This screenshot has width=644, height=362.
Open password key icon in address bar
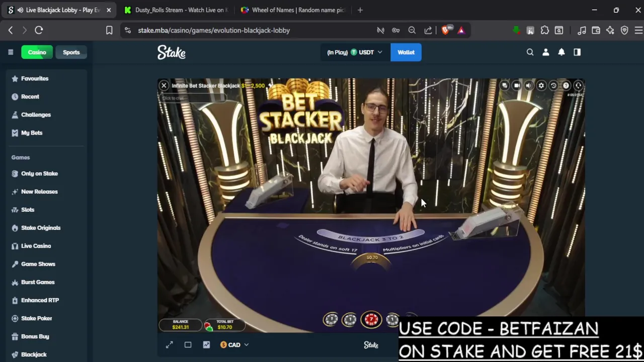click(396, 30)
